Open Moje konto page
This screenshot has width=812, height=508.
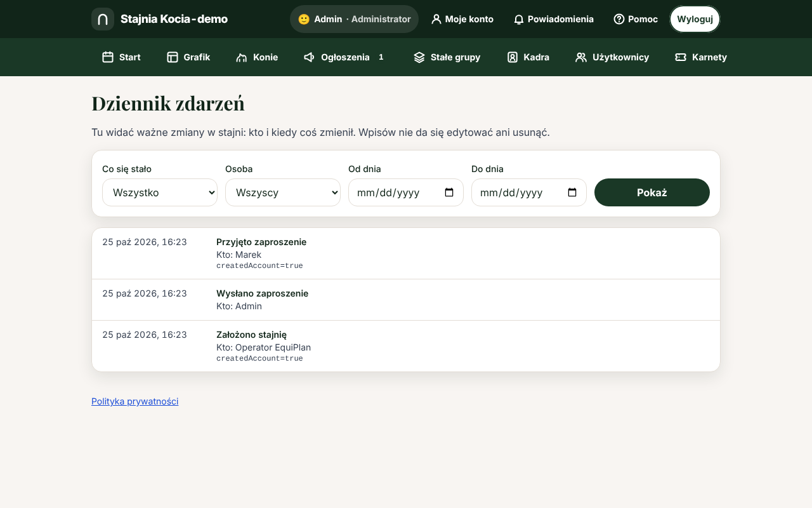[462, 19]
